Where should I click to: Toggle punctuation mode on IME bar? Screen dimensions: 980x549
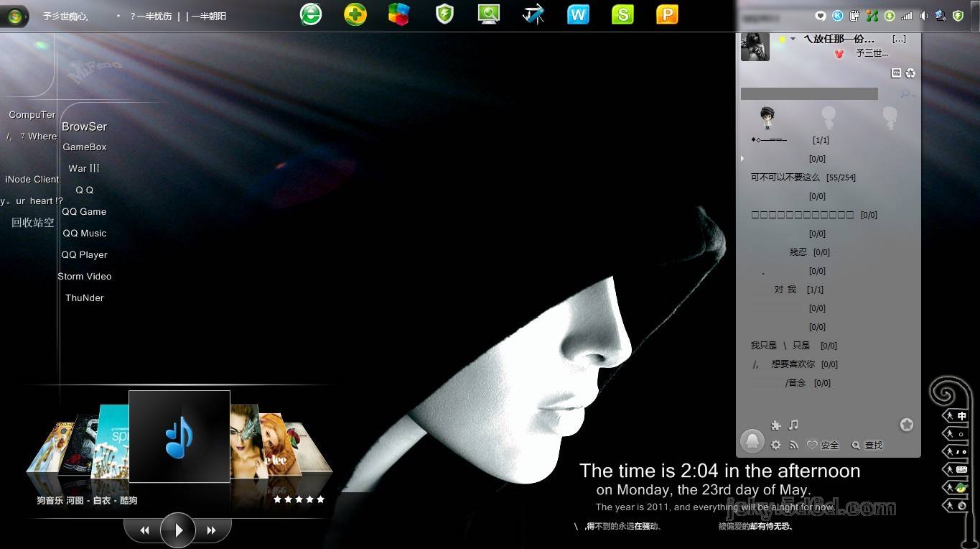click(x=962, y=452)
